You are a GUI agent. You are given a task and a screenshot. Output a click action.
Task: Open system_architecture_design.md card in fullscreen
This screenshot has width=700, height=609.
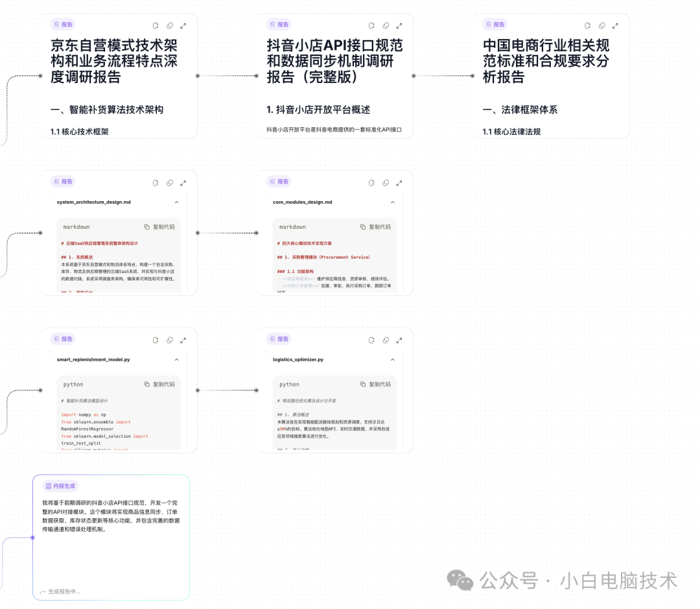click(183, 183)
